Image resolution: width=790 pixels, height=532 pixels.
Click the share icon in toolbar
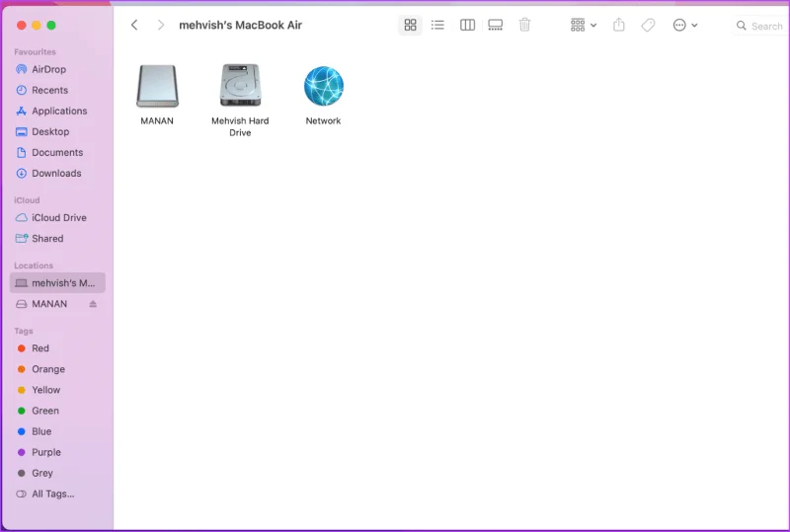point(619,25)
